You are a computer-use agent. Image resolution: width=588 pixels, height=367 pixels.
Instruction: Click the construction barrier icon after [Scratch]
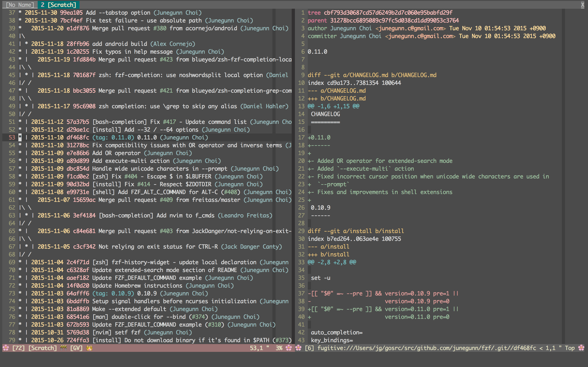coord(64,348)
